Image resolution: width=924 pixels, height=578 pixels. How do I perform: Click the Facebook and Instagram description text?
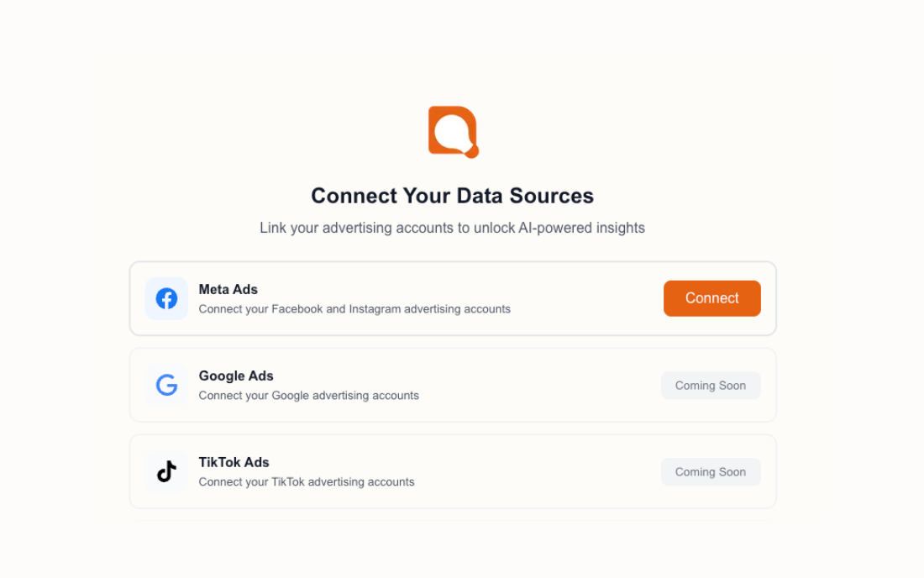click(354, 308)
